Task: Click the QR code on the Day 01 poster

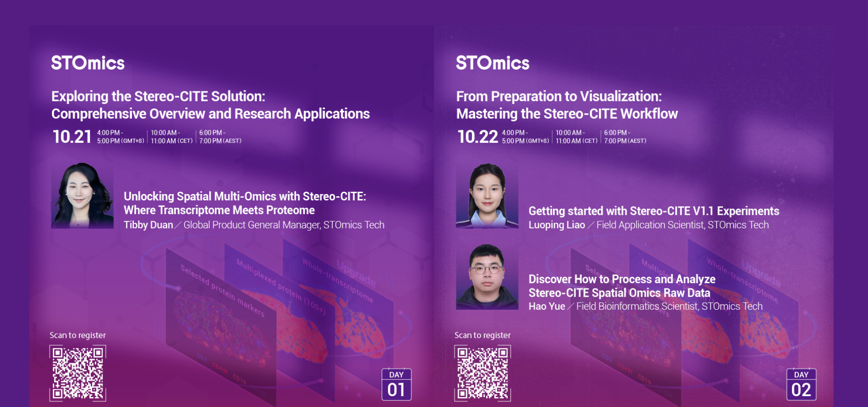Action: tap(78, 373)
